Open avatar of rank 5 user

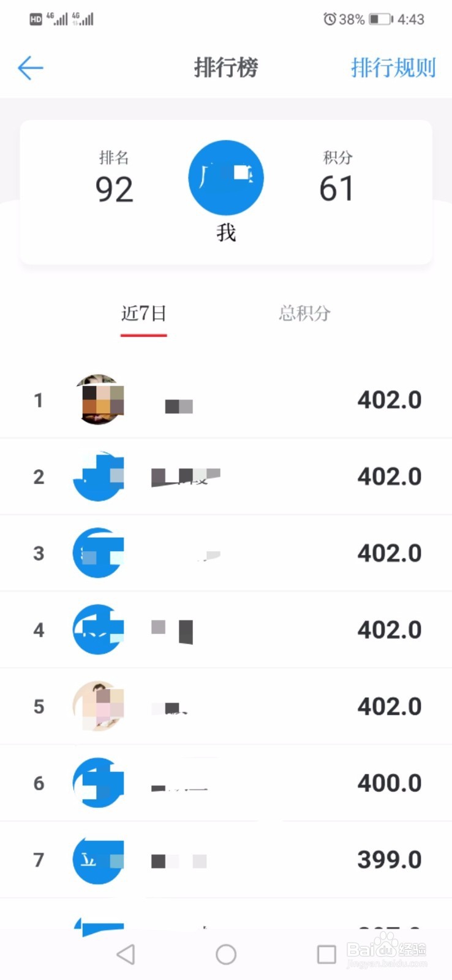99,706
